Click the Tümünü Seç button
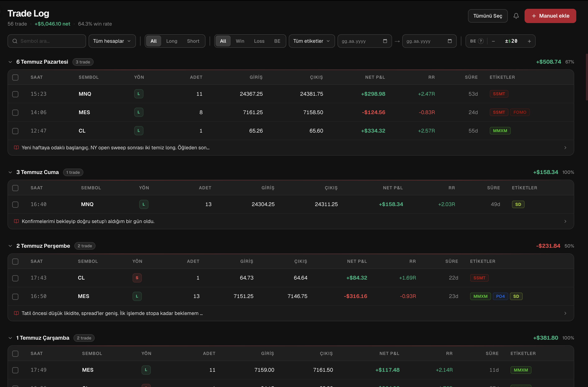 [x=488, y=16]
